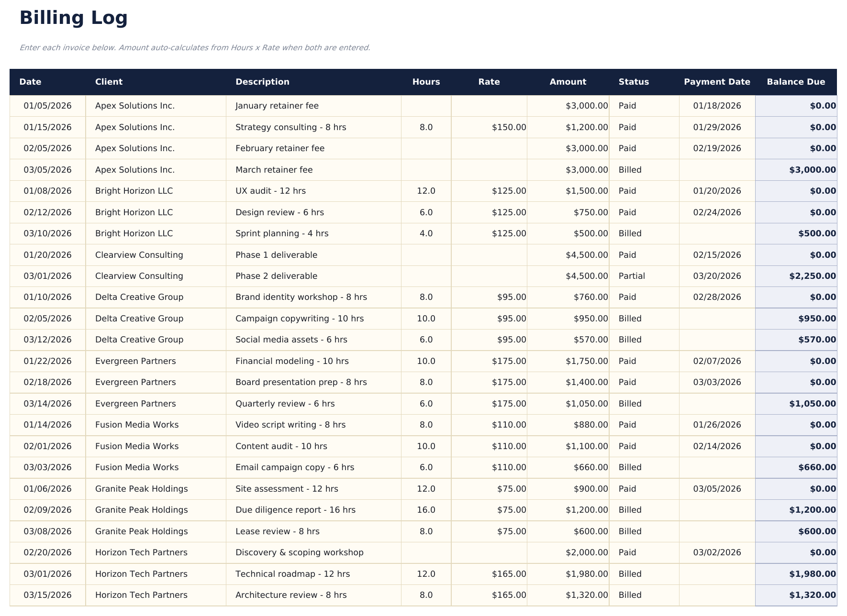847x616 pixels.
Task: Select the Status column header
Action: pos(634,82)
